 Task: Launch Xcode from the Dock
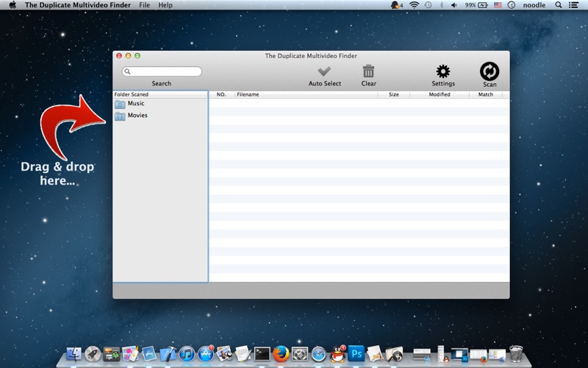168,354
